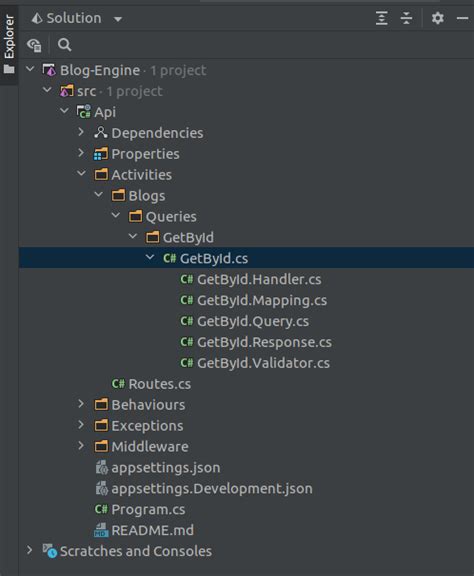474x576 pixels.
Task: Click the Api C# project icon
Action: coord(83,112)
